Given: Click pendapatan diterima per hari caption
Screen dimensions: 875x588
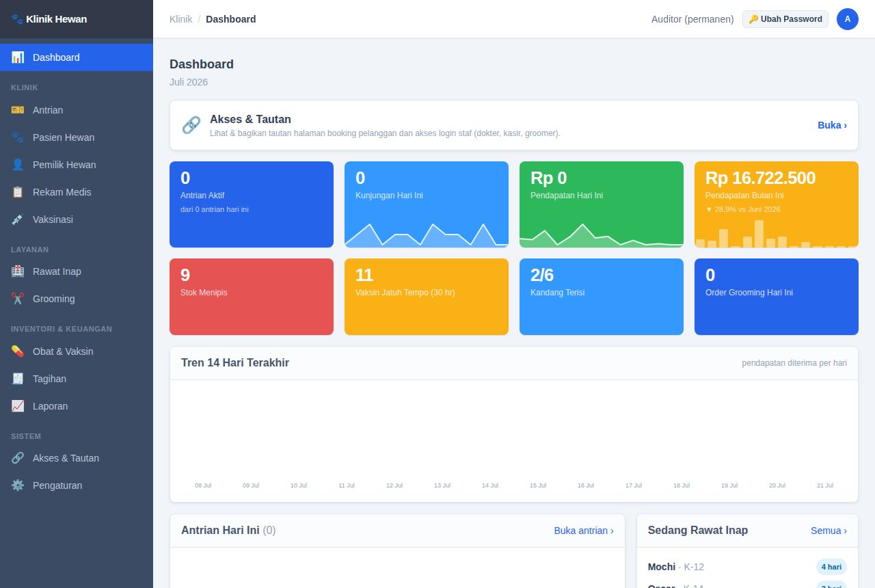Looking at the screenshot, I should [x=794, y=363].
